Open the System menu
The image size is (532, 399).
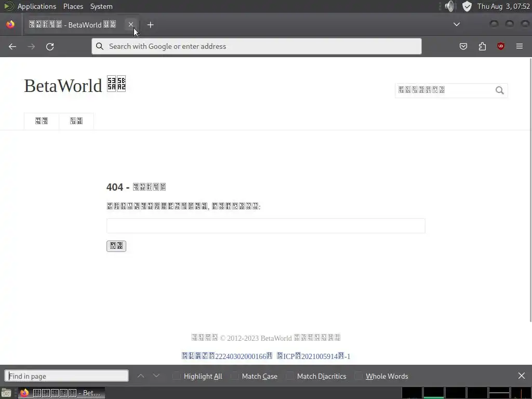tap(101, 6)
